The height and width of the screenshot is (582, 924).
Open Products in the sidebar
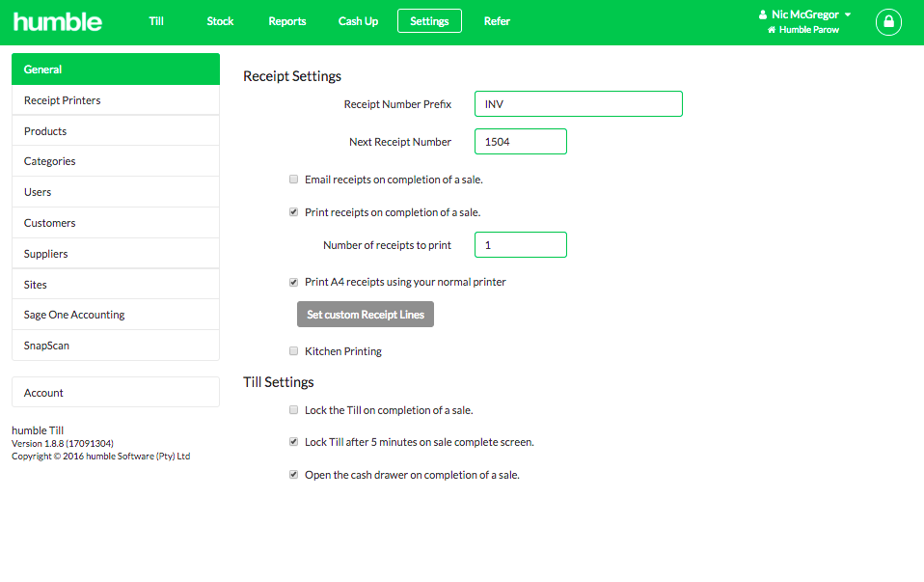point(116,131)
